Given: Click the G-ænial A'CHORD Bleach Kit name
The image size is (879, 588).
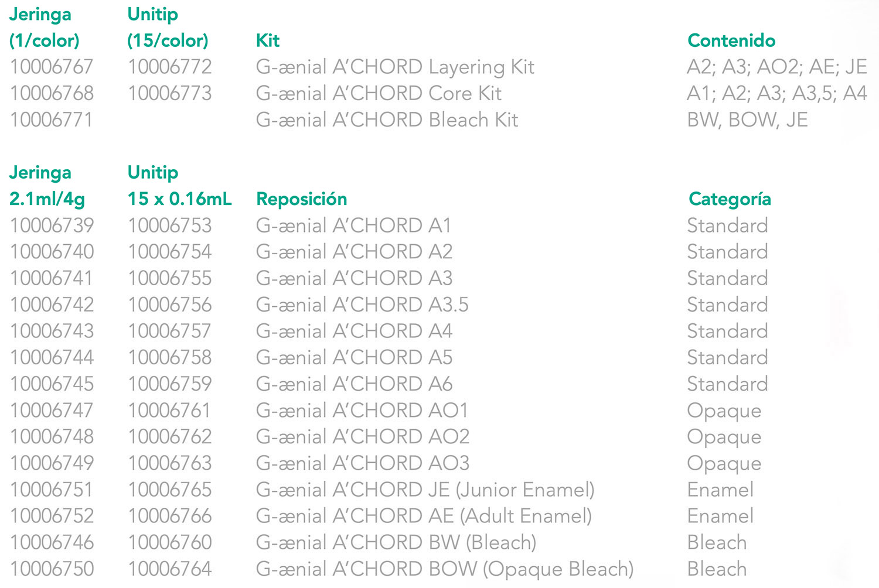Looking at the screenshot, I should point(387,120).
